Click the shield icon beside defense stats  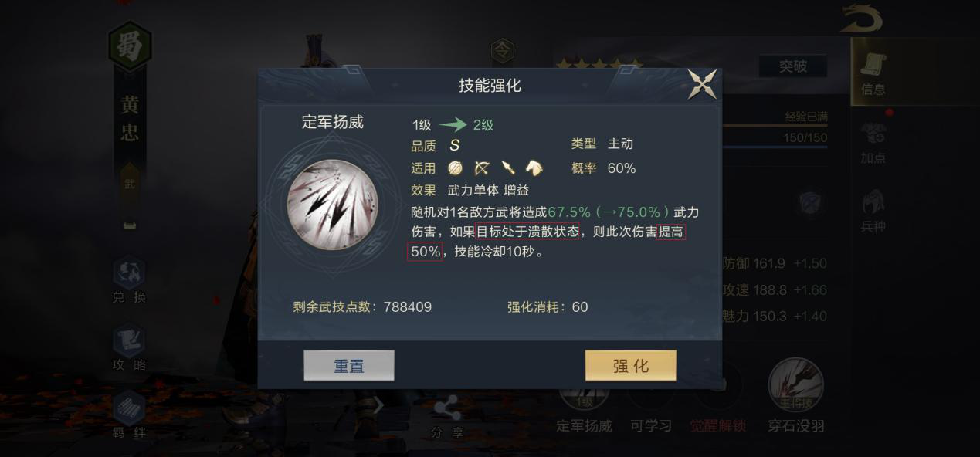click(811, 203)
